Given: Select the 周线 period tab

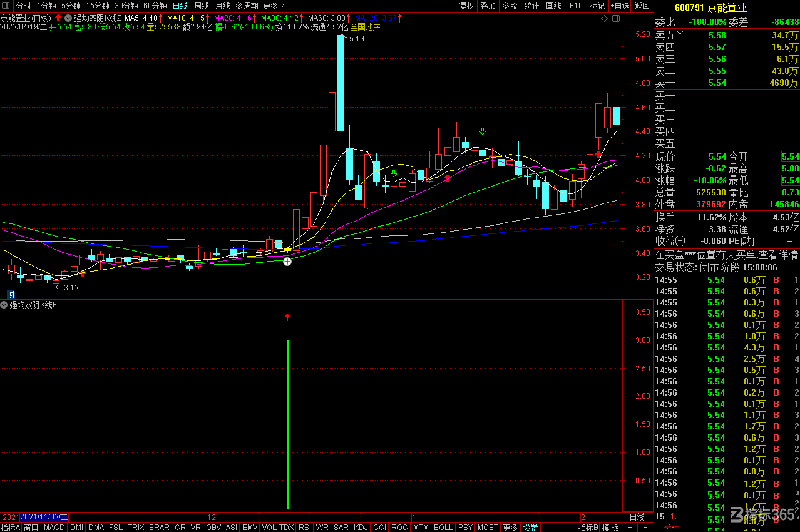Looking at the screenshot, I should pos(201,6).
